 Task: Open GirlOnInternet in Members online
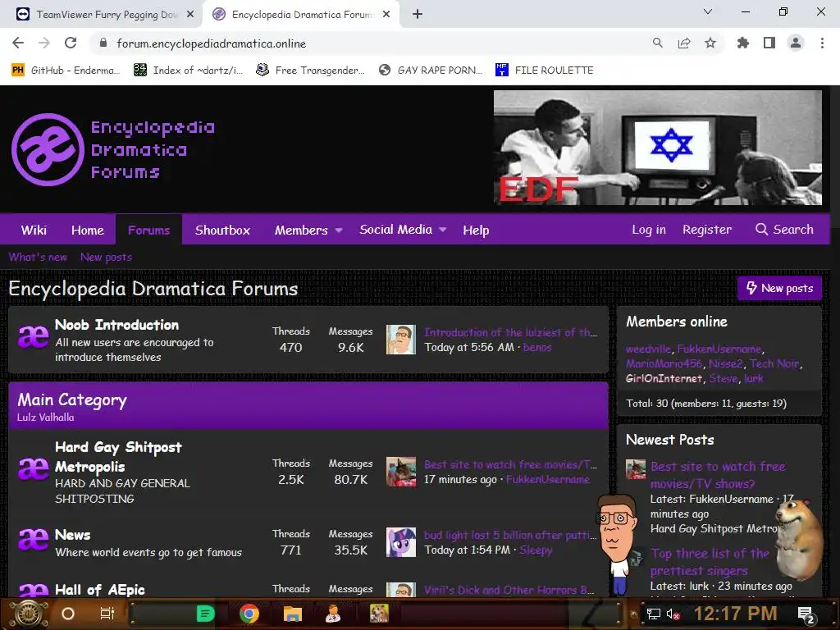[x=664, y=379]
